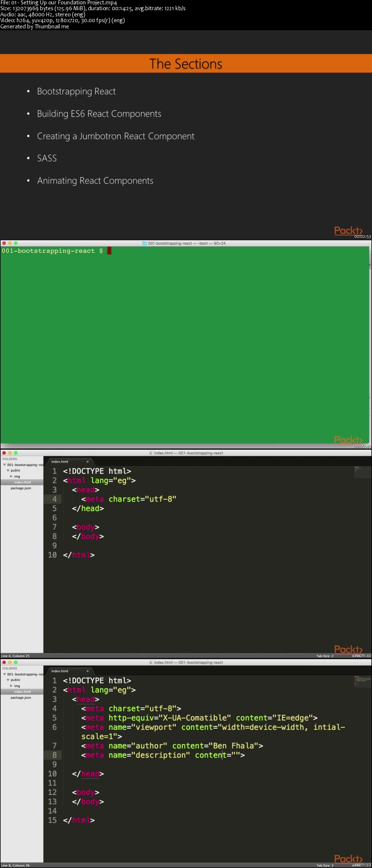Click the file icon in the title bar of the 15-line index.html window
372x868 pixels.
(x=151, y=663)
